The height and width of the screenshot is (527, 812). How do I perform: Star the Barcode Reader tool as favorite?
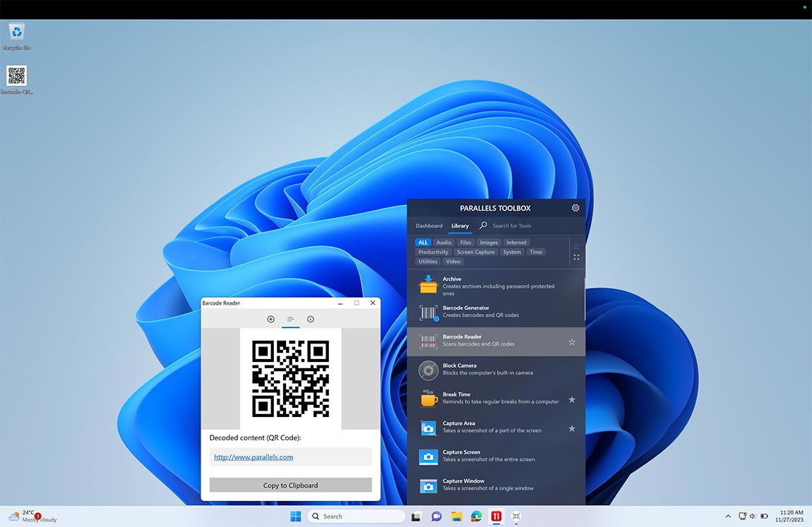[572, 341]
